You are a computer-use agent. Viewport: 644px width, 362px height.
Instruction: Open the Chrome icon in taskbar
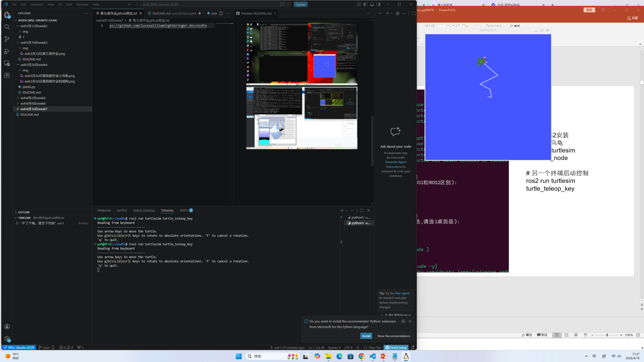pyautogui.click(x=361, y=356)
